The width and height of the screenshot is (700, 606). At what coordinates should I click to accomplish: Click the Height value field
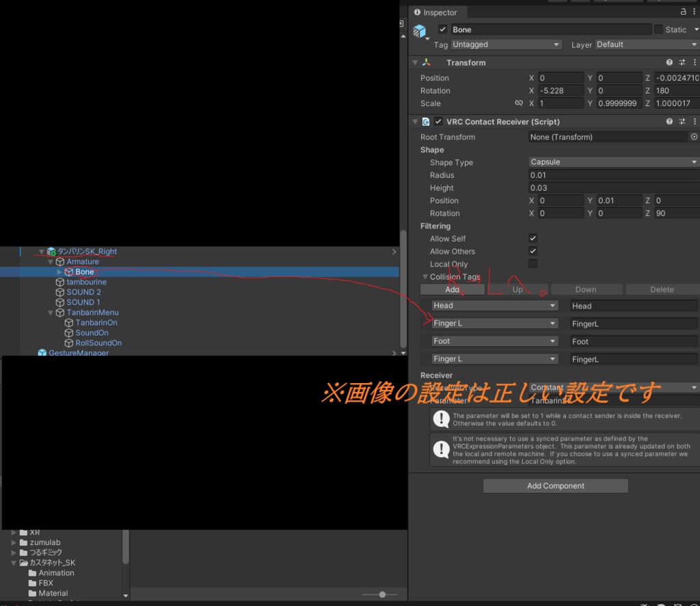click(x=614, y=187)
